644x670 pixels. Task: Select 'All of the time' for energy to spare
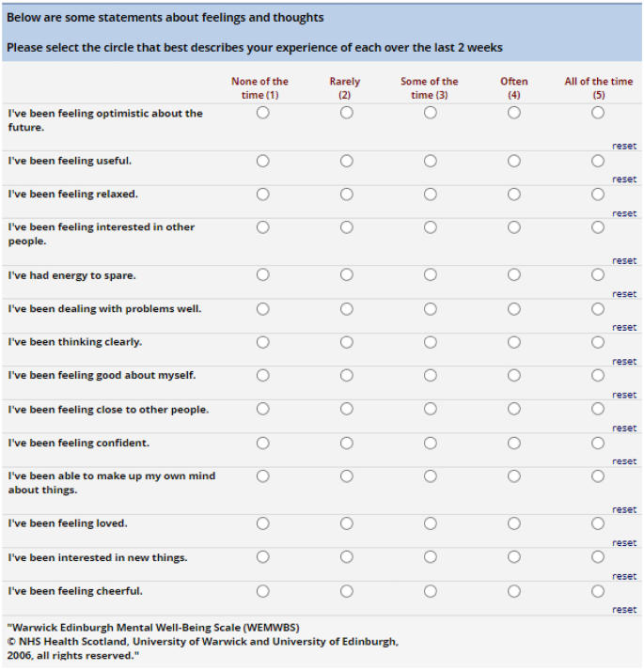point(598,275)
